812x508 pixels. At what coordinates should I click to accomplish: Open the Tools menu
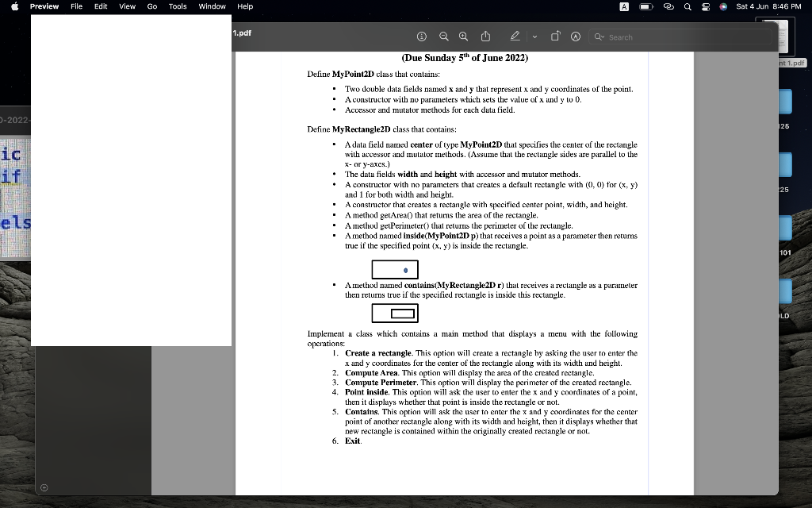[x=177, y=6]
